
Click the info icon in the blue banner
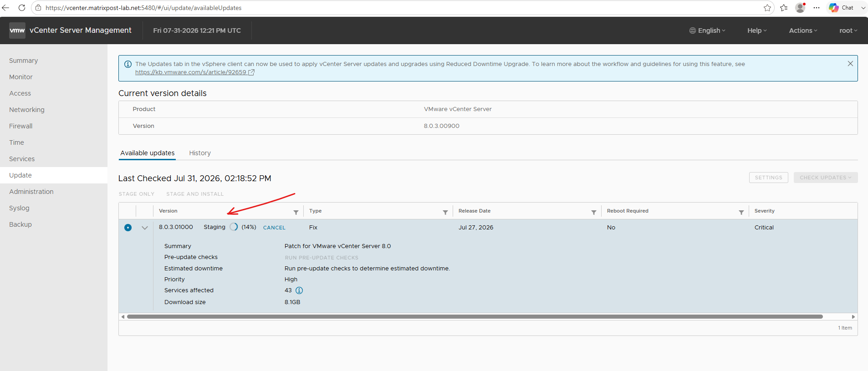pos(128,64)
